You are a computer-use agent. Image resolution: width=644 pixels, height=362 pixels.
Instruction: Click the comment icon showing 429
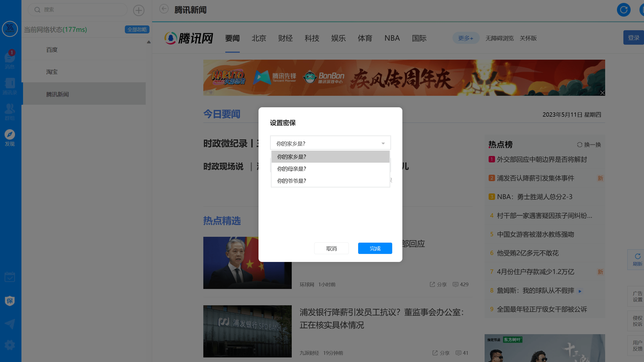(455, 284)
